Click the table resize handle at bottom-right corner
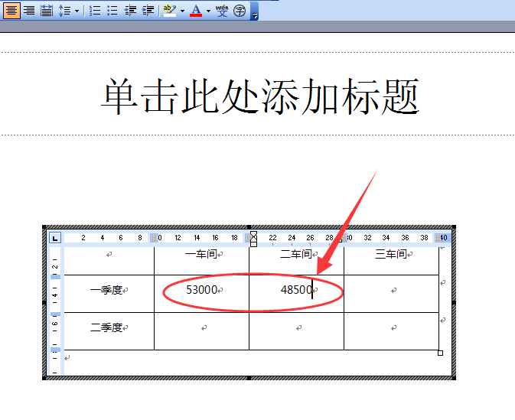Screen dimensions: 515x420 click(x=441, y=353)
